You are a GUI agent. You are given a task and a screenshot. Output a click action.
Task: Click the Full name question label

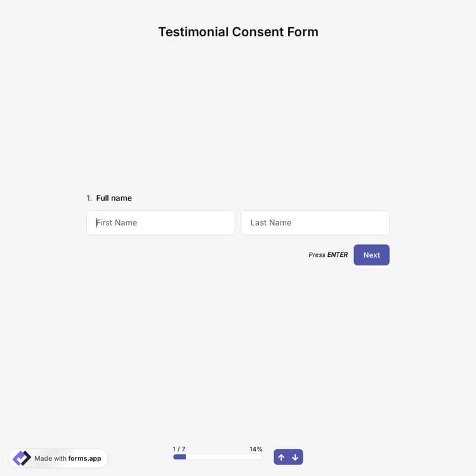click(x=114, y=198)
